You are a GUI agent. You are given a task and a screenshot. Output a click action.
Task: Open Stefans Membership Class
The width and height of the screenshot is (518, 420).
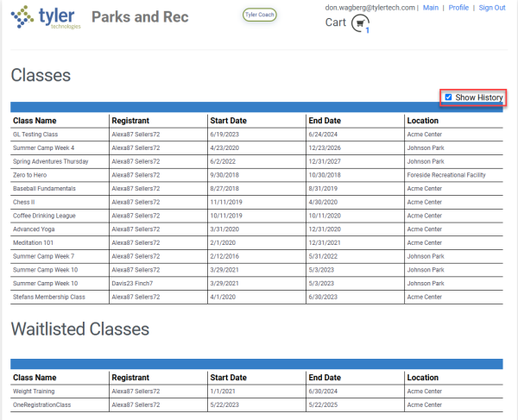click(x=49, y=297)
